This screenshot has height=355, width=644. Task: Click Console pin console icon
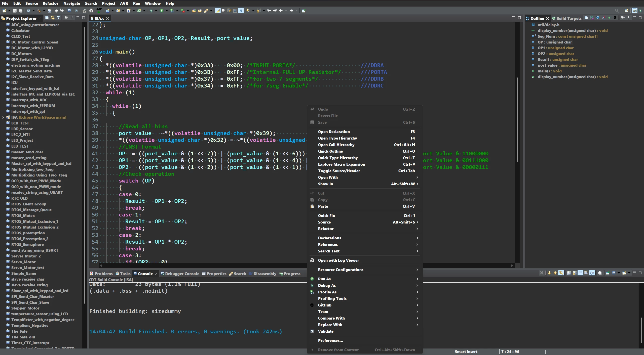coord(608,273)
